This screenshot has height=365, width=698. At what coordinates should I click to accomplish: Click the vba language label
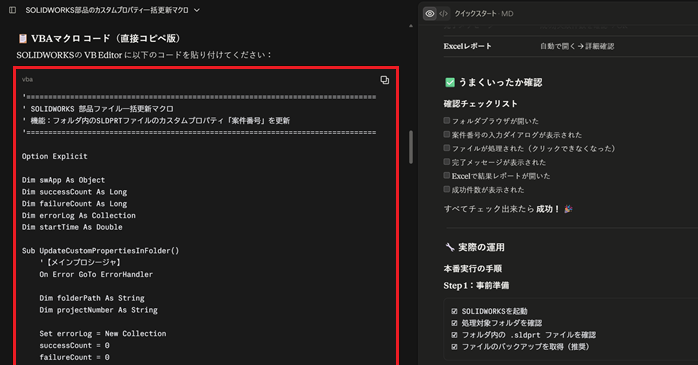pos(27,79)
